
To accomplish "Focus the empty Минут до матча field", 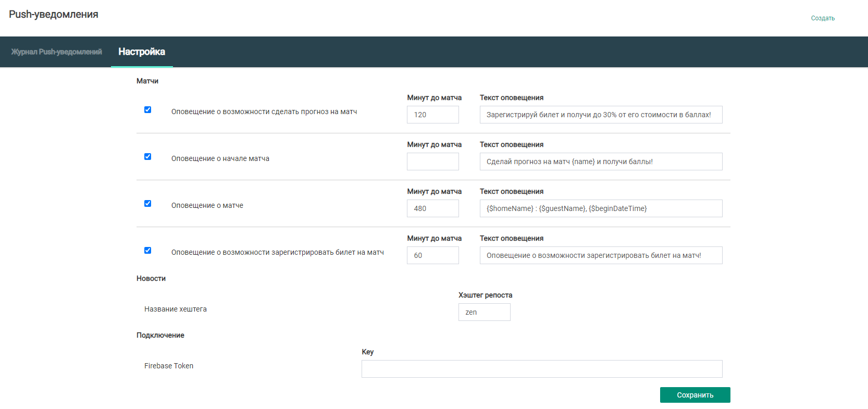I will tap(432, 162).
